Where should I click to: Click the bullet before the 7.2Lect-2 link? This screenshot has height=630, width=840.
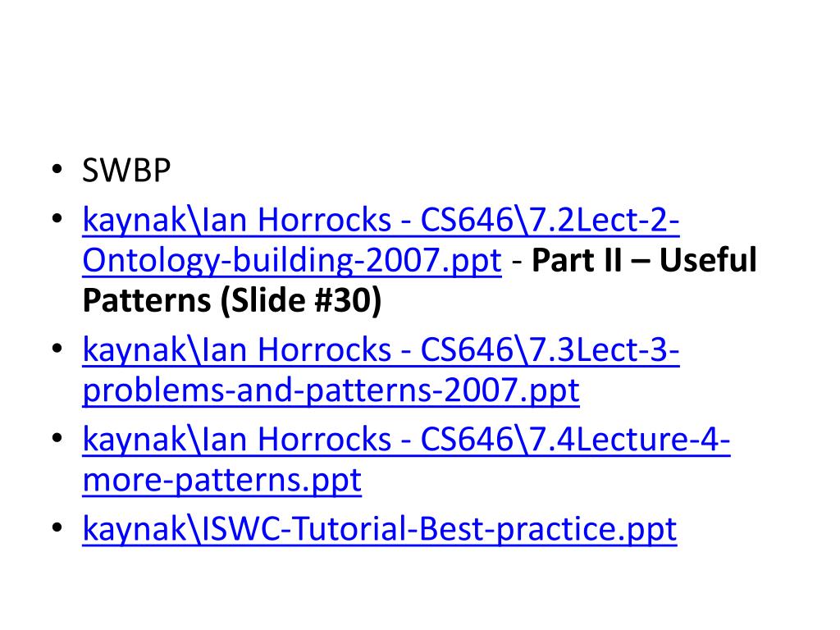(x=57, y=219)
